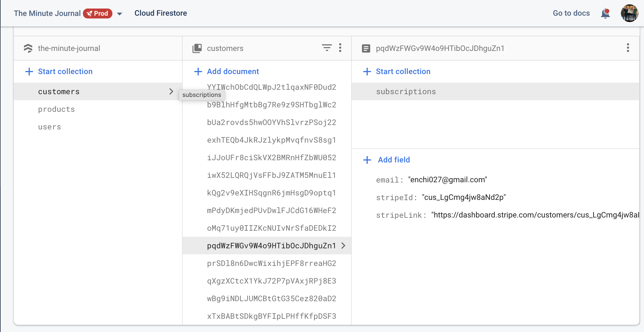This screenshot has height=332, width=644.
Task: Select the users collection
Action: click(x=50, y=127)
